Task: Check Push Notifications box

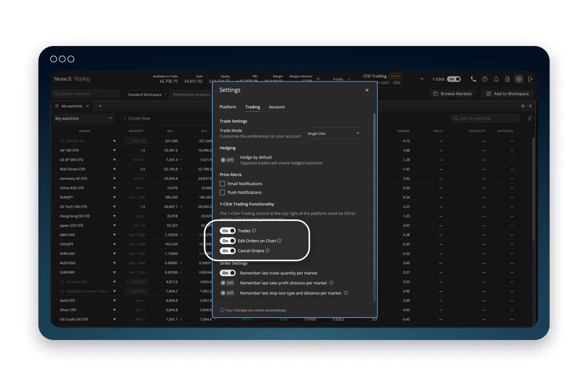Action: [222, 193]
